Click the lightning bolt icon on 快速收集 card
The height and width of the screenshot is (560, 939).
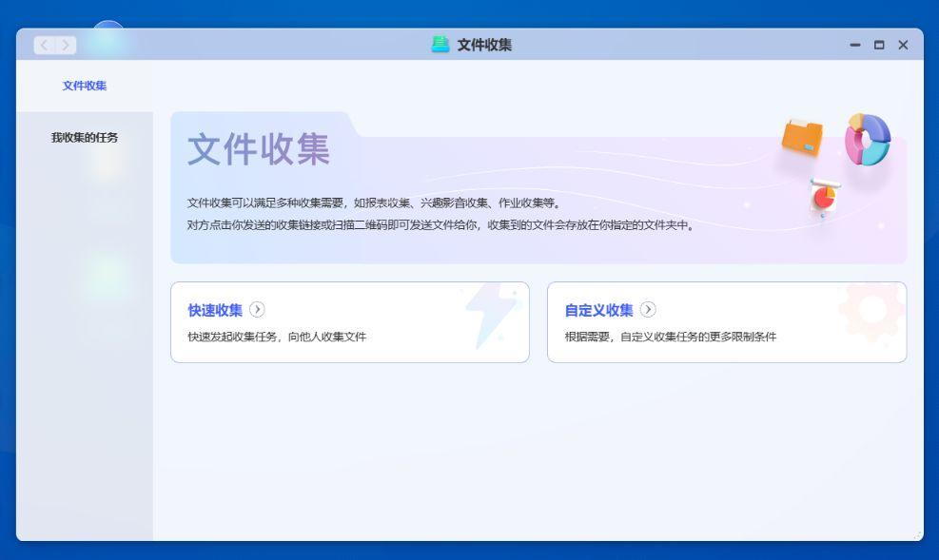(x=492, y=315)
